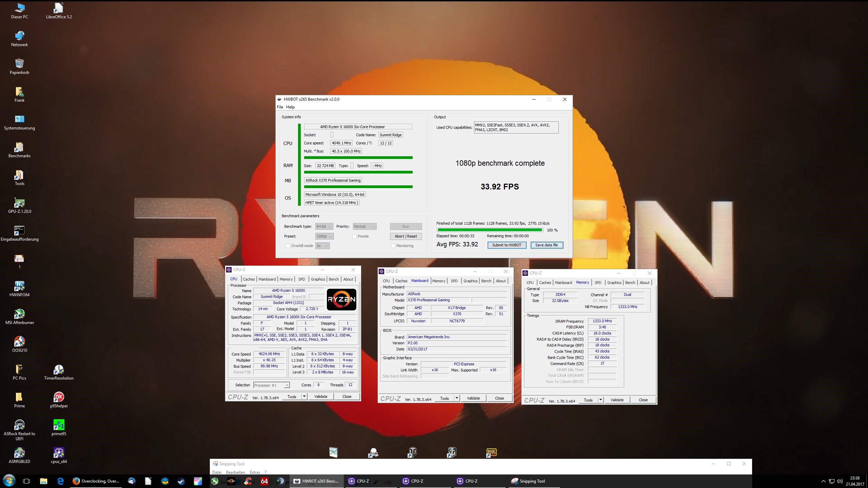The image size is (868, 488).
Task: Open the Systemsteuerung desktop icon
Action: [19, 122]
